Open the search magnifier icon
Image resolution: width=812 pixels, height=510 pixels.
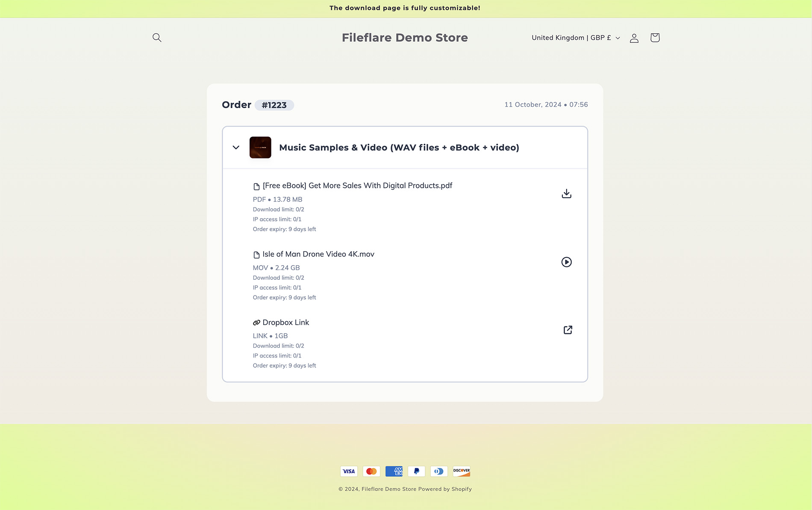(157, 38)
